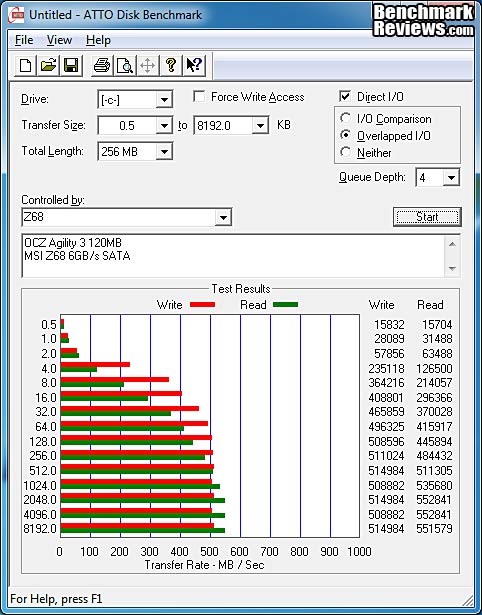482x615 pixels.
Task: Open the Help menu
Action: coord(98,40)
